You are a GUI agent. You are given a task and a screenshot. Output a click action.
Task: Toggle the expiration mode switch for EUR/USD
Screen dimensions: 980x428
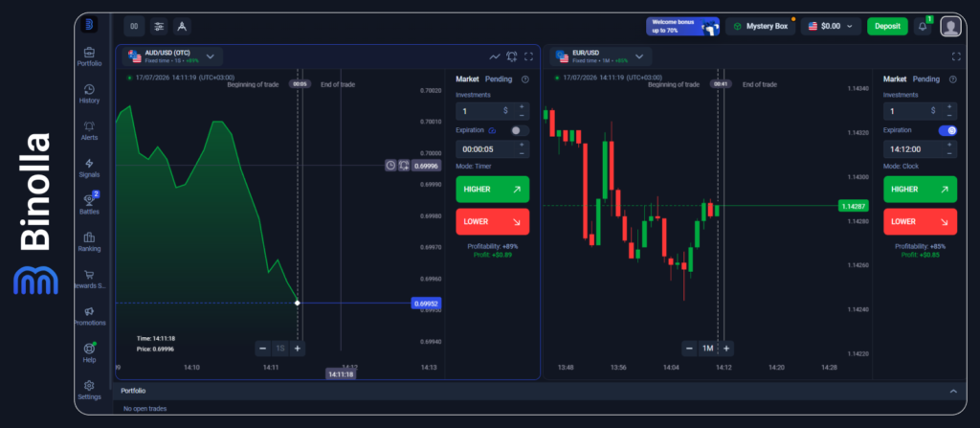point(947,131)
